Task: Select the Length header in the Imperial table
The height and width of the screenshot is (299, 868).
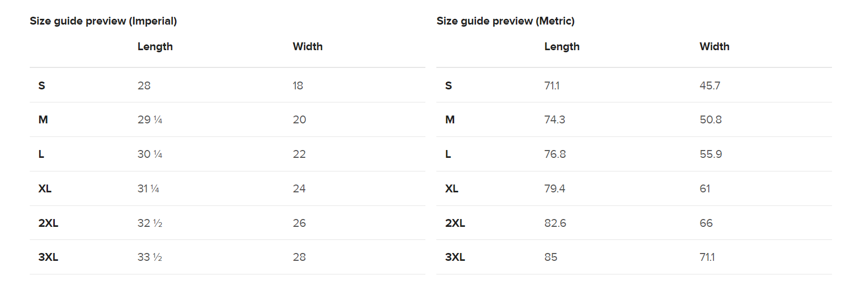Action: pyautogui.click(x=155, y=47)
